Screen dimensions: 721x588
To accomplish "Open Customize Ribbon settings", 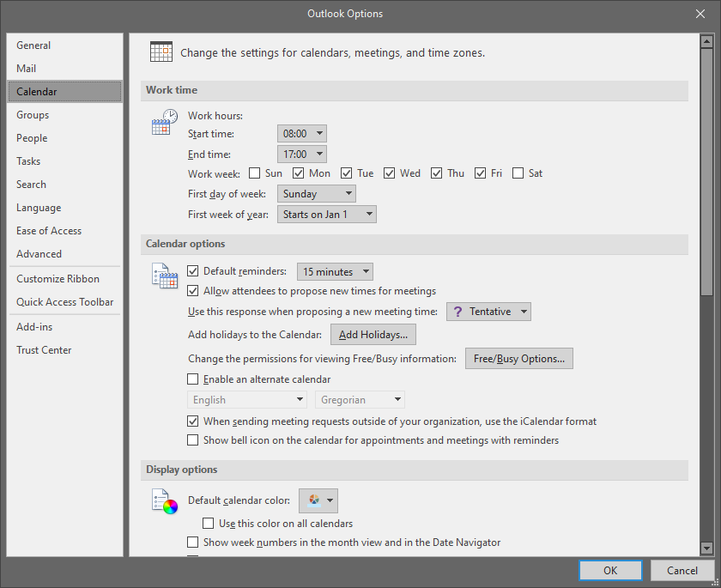I will [64, 279].
